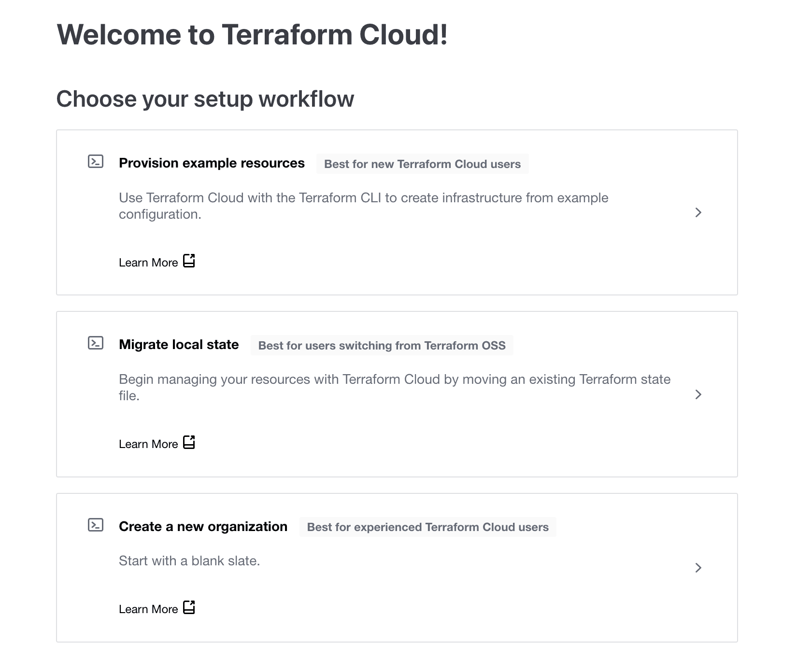
Task: Click the description about creating infrastructure from example configuration
Action: [x=363, y=206]
